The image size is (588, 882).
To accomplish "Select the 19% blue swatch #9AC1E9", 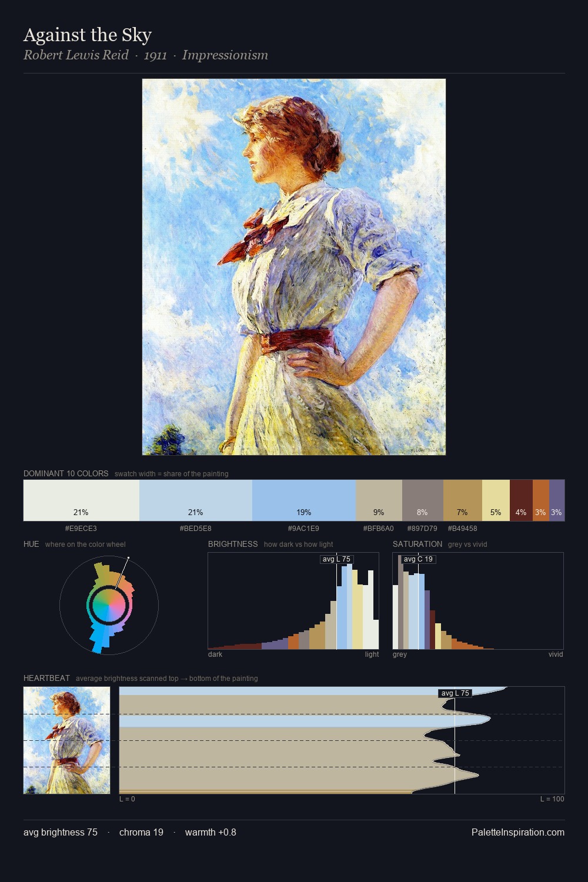I will tap(304, 500).
